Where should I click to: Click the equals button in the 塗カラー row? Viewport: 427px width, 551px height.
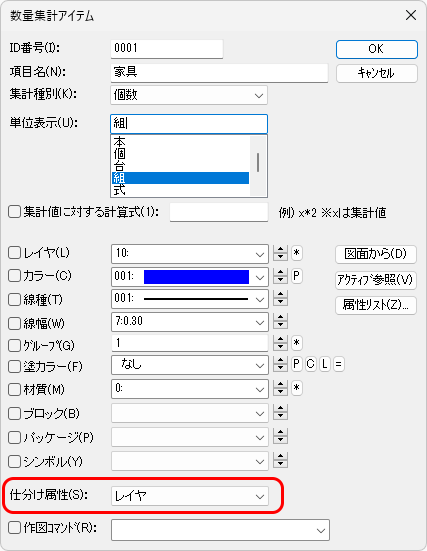339,364
